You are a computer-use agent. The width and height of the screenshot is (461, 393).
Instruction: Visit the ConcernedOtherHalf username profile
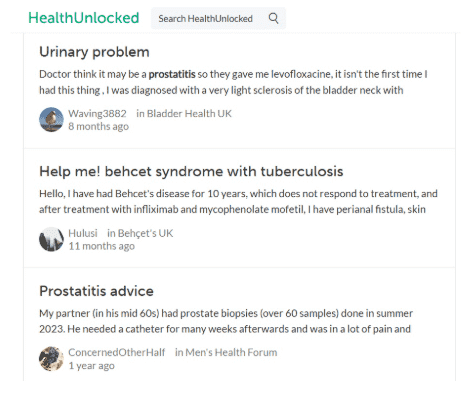[117, 352]
